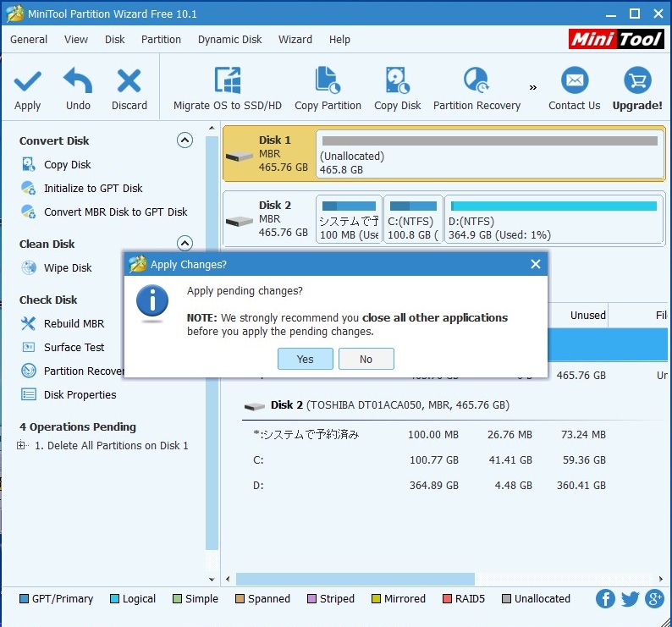
Task: Click the RAID5 legend swatch
Action: click(447, 599)
